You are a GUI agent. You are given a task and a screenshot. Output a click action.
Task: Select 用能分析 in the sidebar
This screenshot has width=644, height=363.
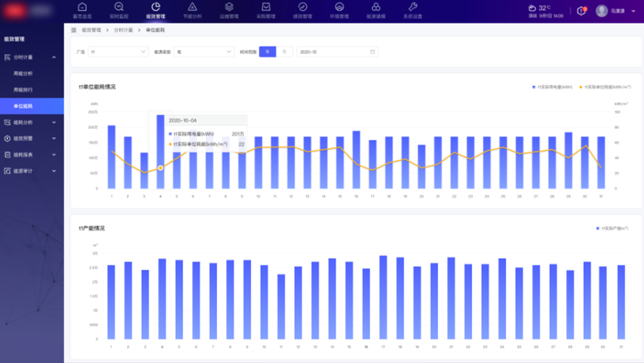[23, 74]
